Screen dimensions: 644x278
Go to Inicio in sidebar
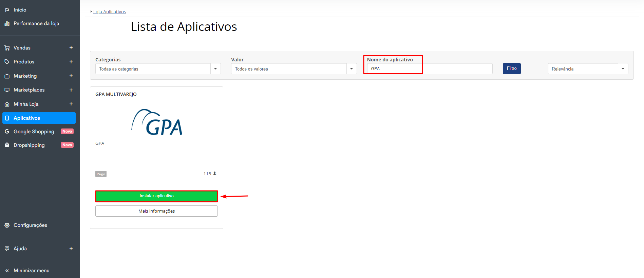click(20, 10)
